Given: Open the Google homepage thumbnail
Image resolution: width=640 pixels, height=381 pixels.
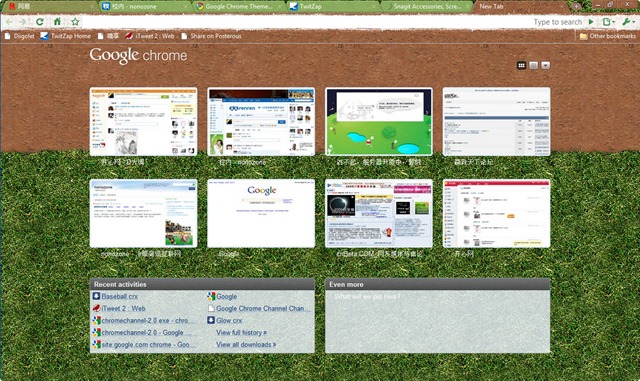Looking at the screenshot, I should pos(261,213).
